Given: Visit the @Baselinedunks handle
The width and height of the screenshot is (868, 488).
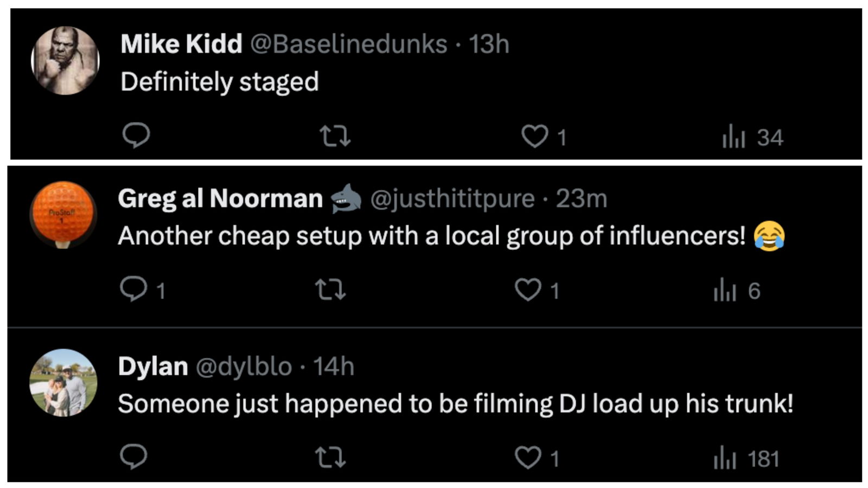Looking at the screenshot, I should [348, 44].
